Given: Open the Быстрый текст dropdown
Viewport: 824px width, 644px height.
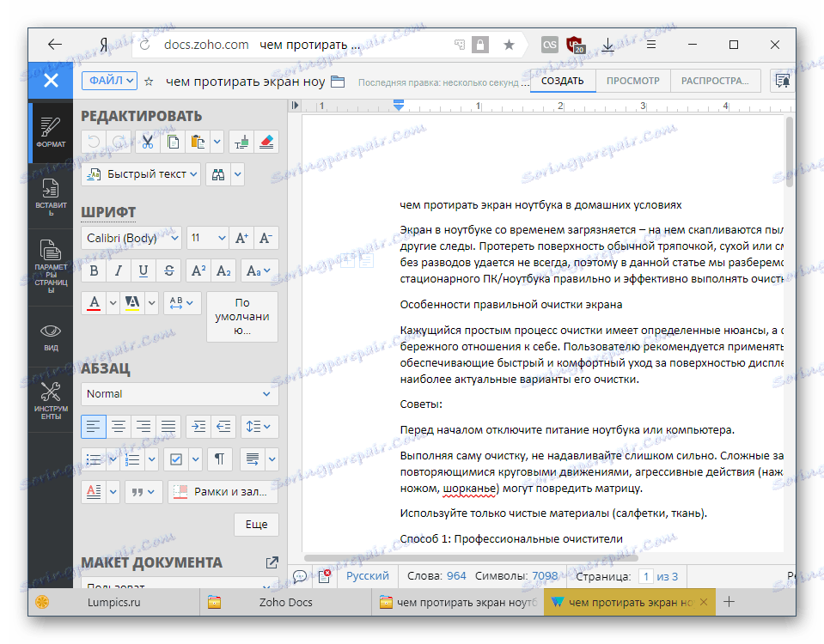Looking at the screenshot, I should (142, 174).
